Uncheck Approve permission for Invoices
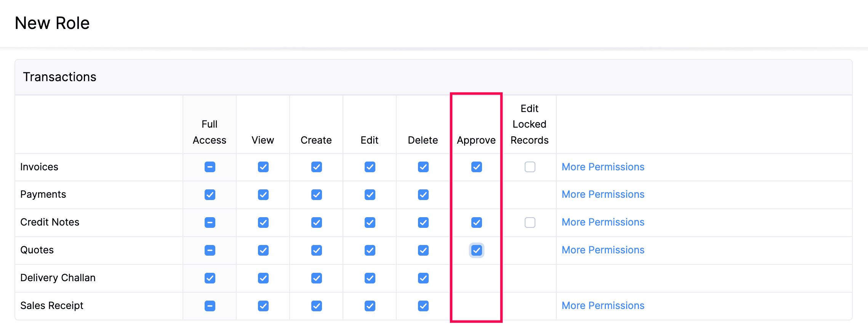 [x=477, y=167]
